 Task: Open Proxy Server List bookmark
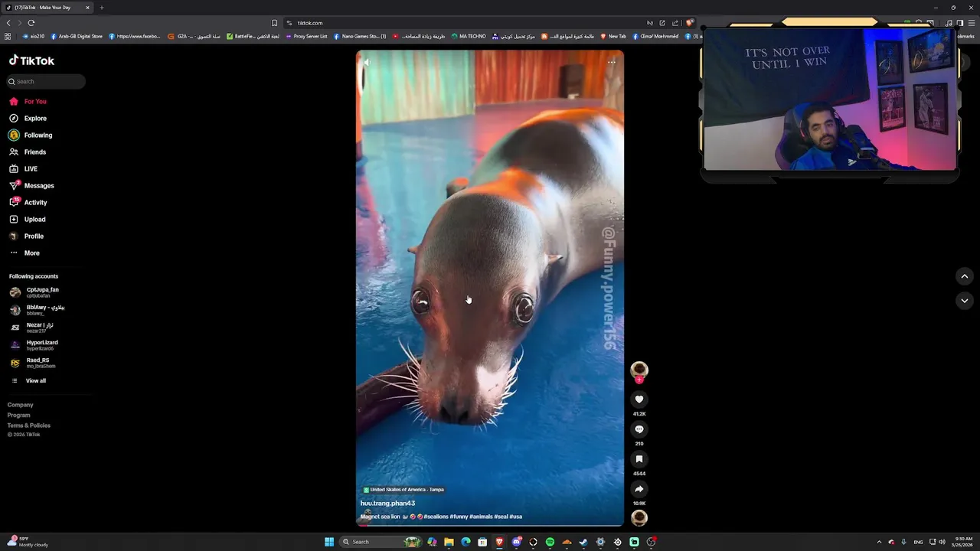(306, 36)
